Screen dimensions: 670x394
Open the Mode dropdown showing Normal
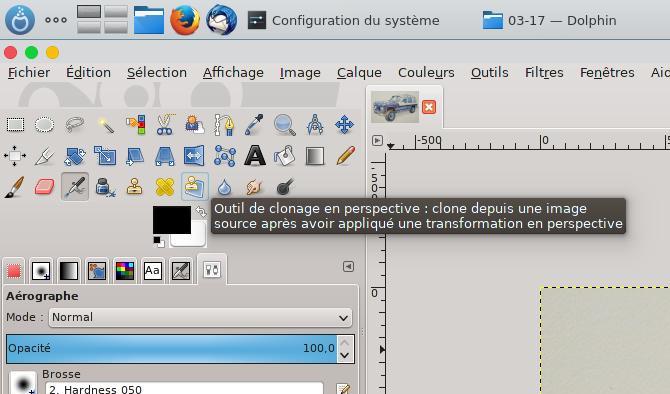[200, 318]
